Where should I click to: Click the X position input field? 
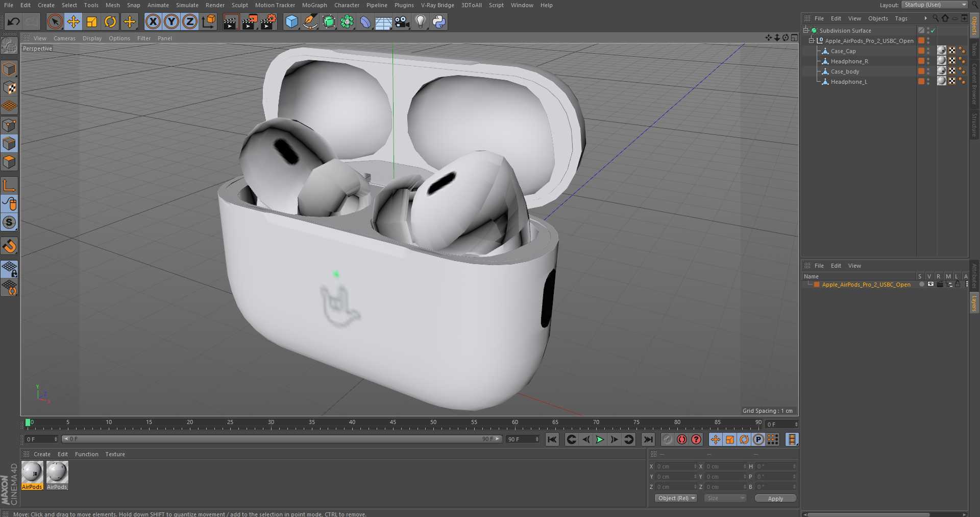pos(676,466)
